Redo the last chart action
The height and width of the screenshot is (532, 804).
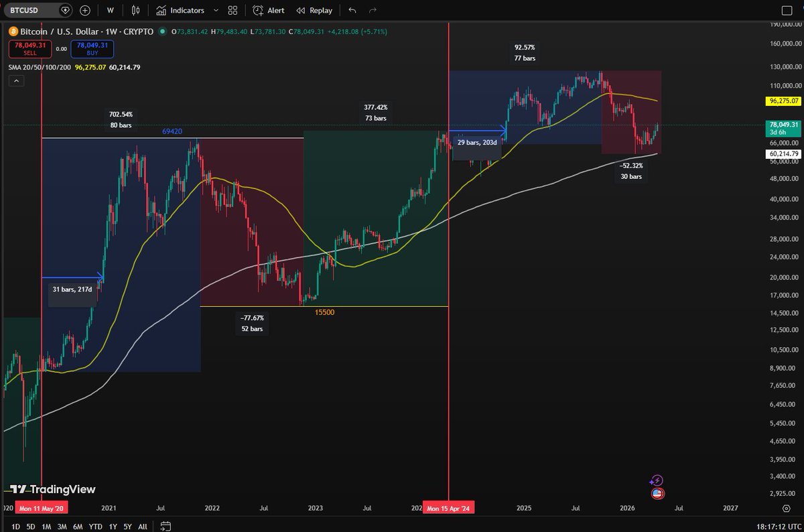tap(373, 11)
